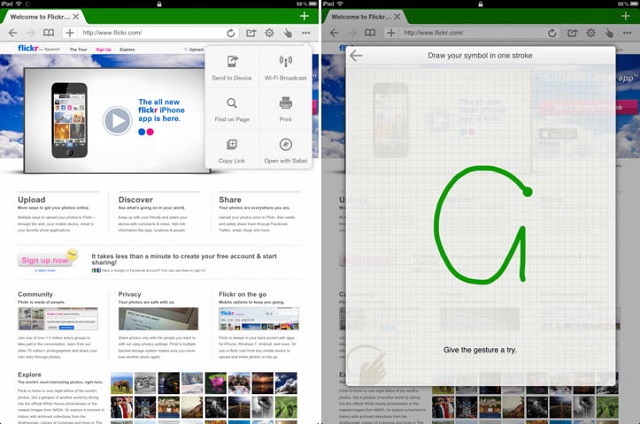Close the Welcome to Flickr tab in left browser

click(76, 17)
